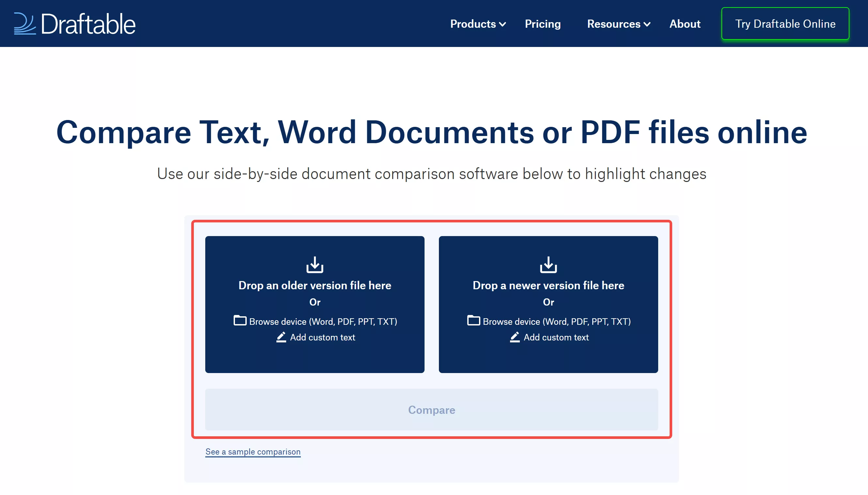868x495 pixels.
Task: Click the chevron next to Resources
Action: tap(647, 24)
